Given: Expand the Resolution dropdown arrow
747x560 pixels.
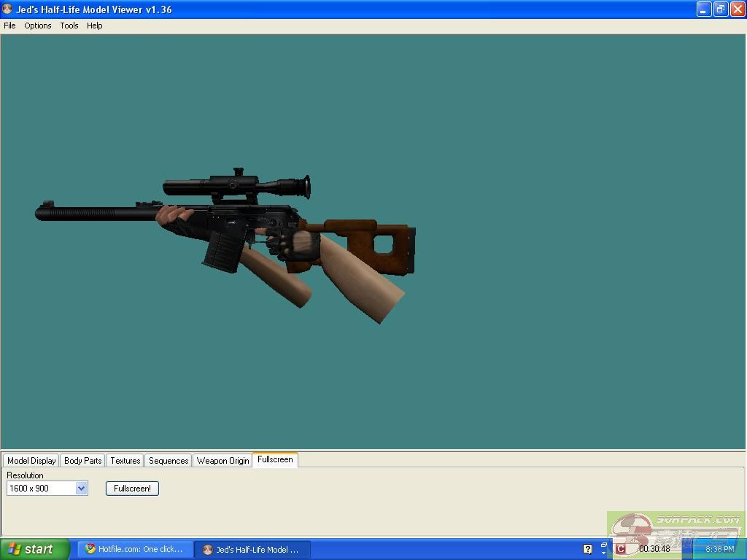Looking at the screenshot, I should 82,488.
